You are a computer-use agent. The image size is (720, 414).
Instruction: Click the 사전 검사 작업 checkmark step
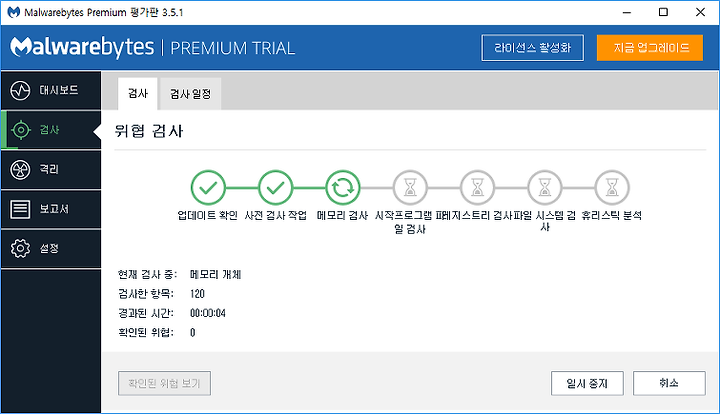(x=276, y=187)
